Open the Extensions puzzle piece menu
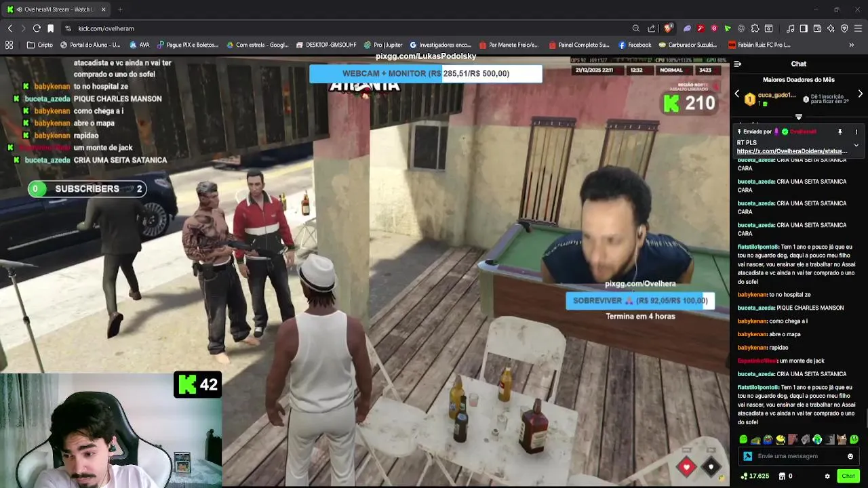The width and height of the screenshot is (868, 488). (755, 28)
